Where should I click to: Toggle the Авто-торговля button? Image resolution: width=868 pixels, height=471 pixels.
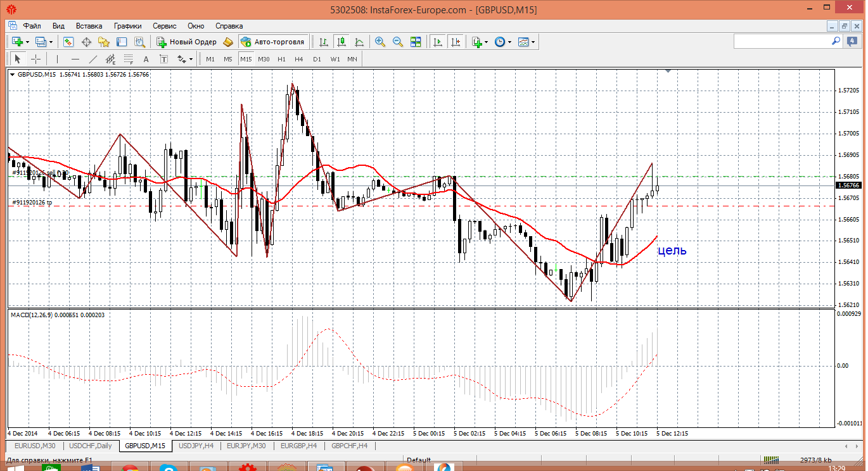point(273,42)
